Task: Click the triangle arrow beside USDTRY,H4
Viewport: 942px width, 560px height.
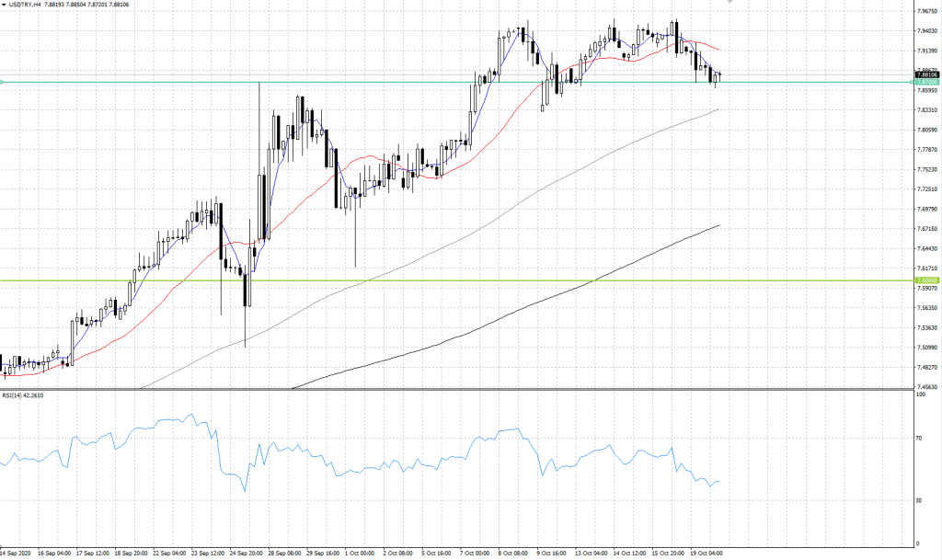Action: pyautogui.click(x=4, y=4)
